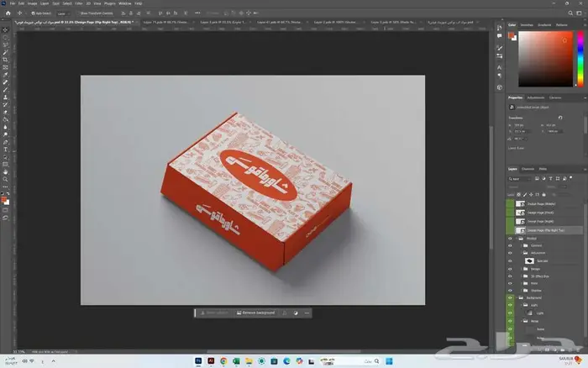Open File Explorer from the taskbar

point(249,361)
